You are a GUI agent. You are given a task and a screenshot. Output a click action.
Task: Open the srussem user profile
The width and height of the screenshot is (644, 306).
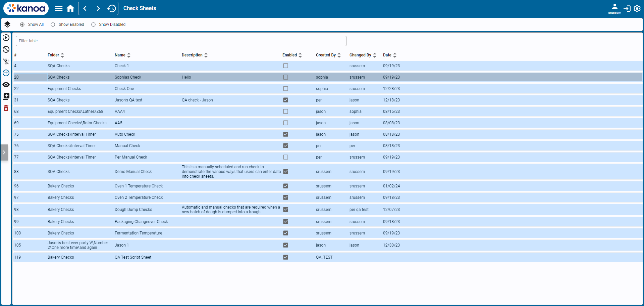coord(614,8)
